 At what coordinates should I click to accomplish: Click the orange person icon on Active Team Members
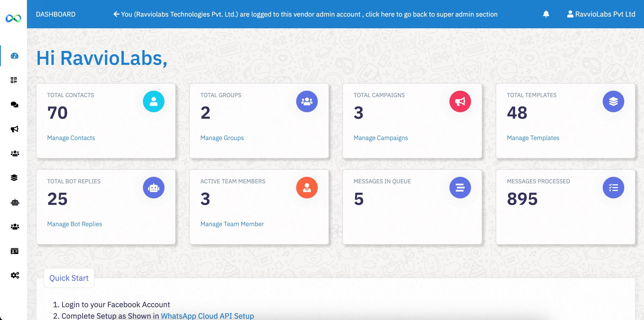tap(307, 188)
